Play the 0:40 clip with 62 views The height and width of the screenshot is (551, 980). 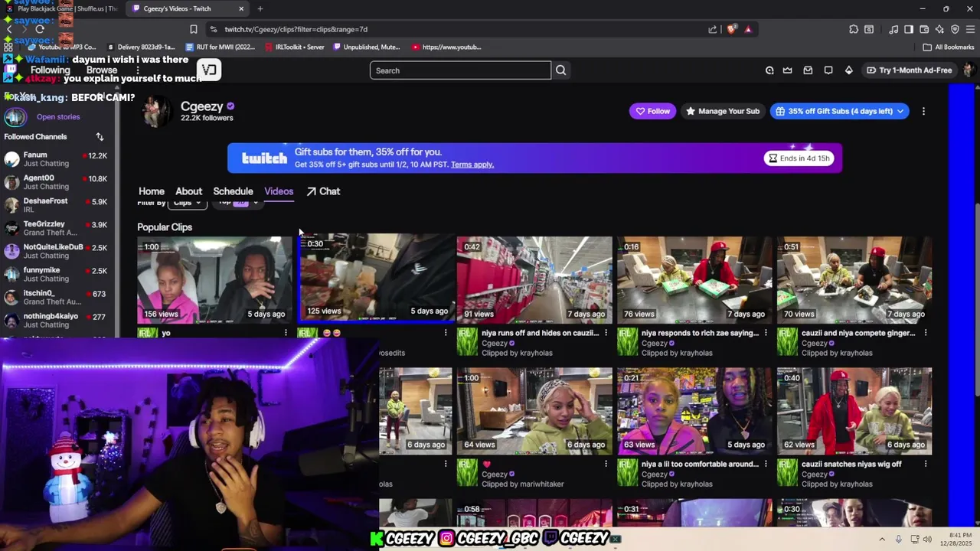pos(854,411)
